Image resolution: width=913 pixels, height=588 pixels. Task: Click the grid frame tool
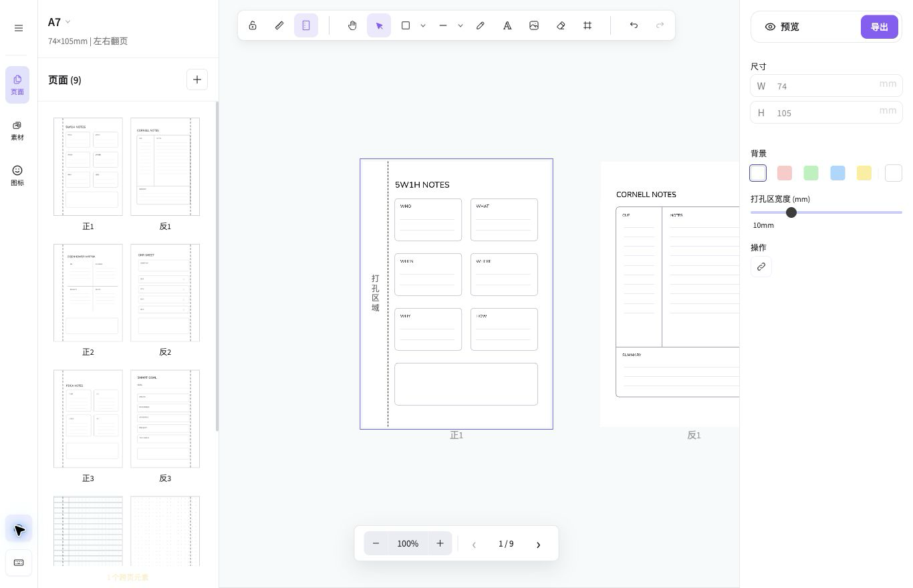tap(588, 25)
